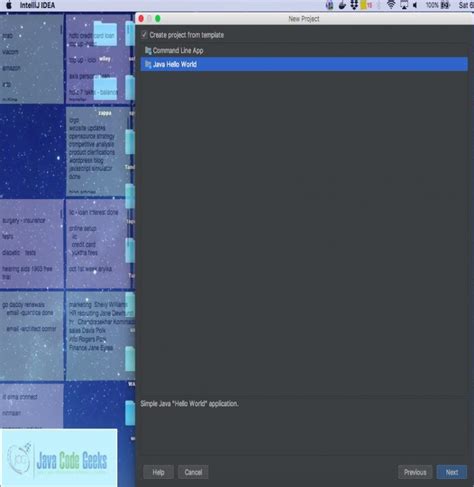
Task: Select the Java Hello World template
Action: coord(304,64)
